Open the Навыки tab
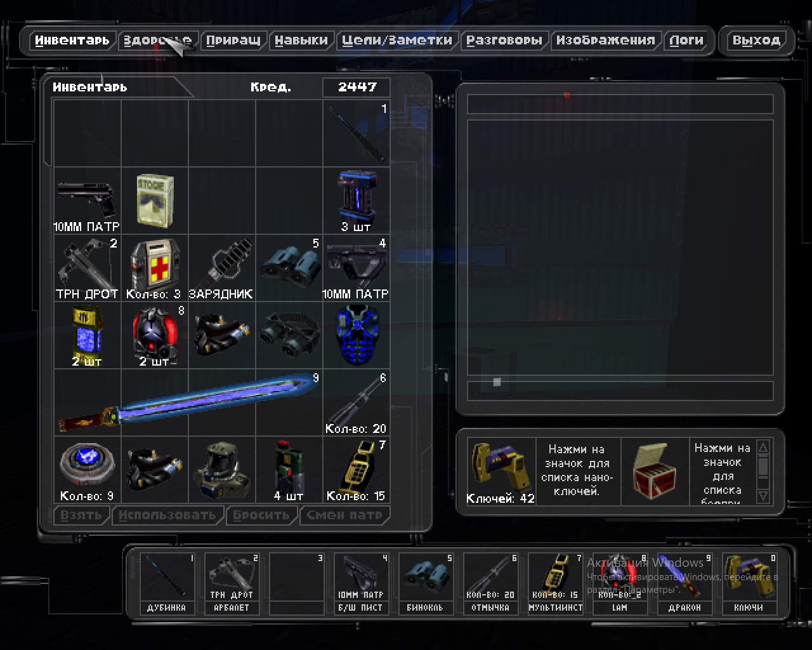 tap(301, 41)
